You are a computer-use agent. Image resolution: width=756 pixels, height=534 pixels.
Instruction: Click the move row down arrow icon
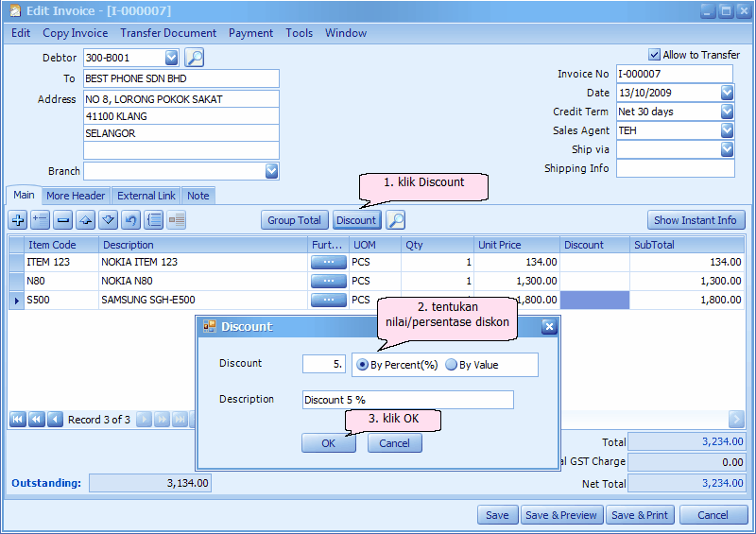(x=109, y=220)
